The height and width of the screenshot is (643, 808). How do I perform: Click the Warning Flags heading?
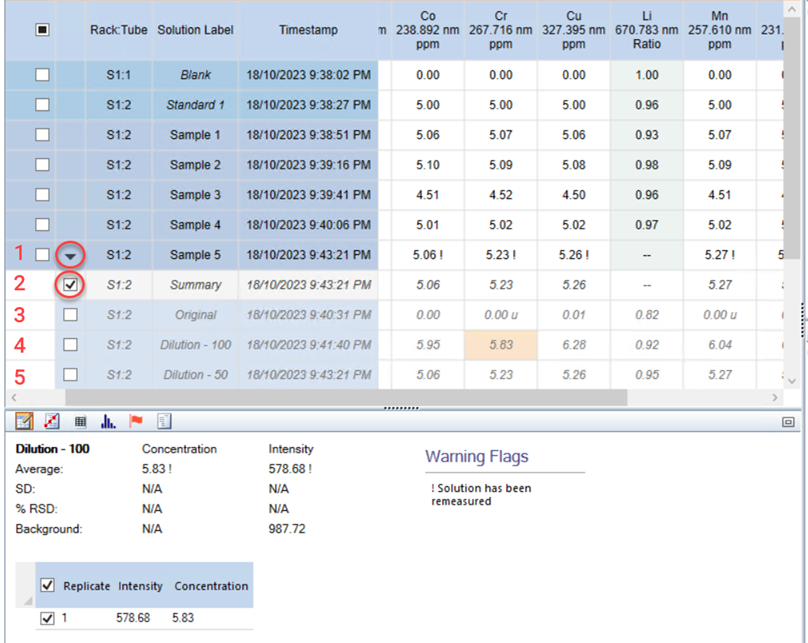click(477, 456)
